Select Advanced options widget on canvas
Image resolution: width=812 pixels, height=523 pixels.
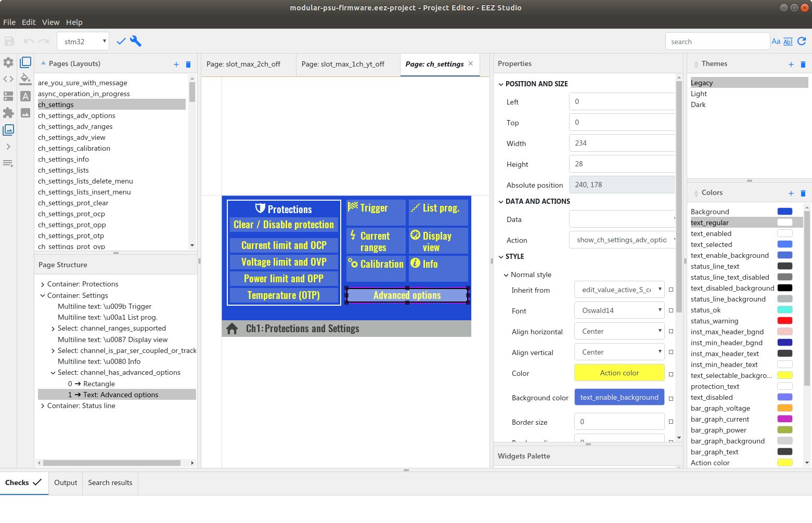(x=407, y=295)
